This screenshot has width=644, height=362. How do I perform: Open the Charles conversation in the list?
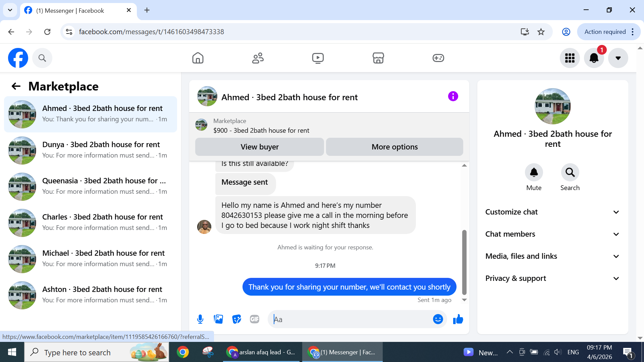pyautogui.click(x=91, y=223)
